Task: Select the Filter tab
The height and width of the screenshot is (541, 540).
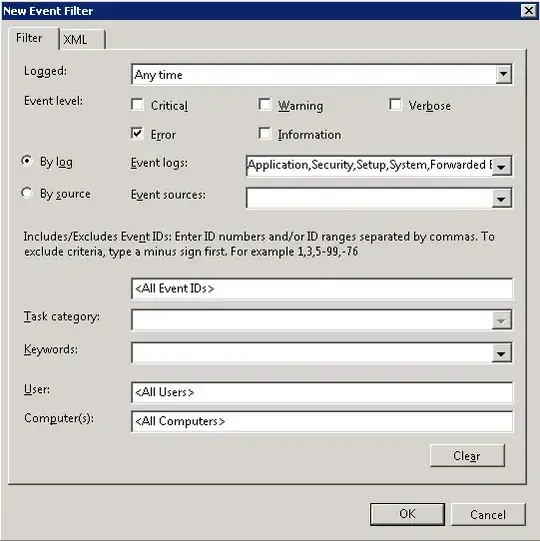Action: pos(33,38)
